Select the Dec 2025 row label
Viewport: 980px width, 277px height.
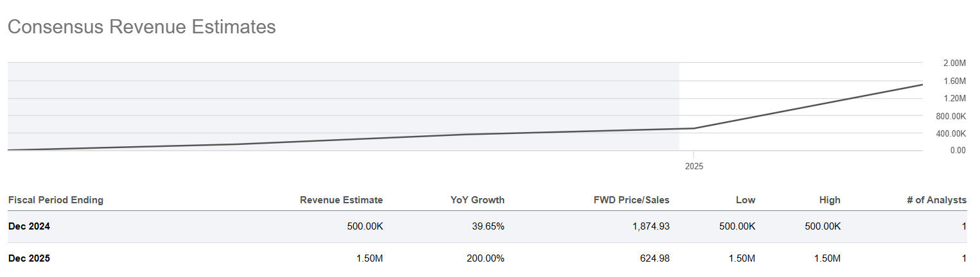(x=30, y=258)
